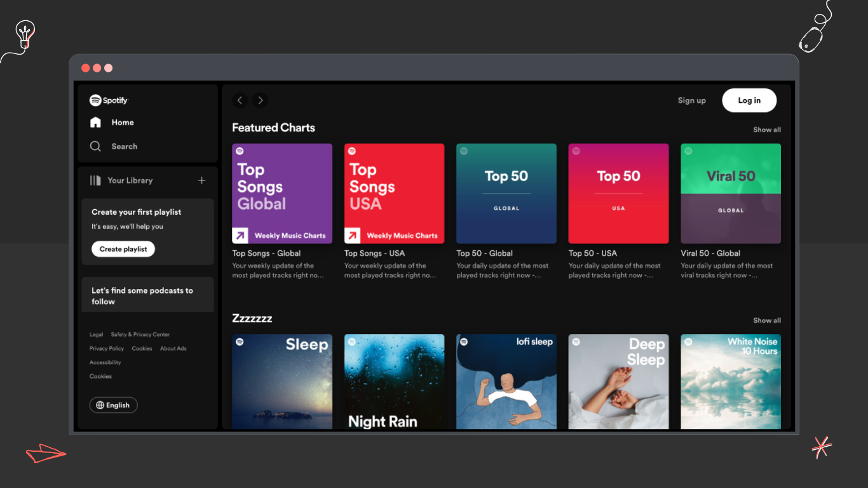
Task: Click the Search magnifying glass icon
Action: coord(95,146)
